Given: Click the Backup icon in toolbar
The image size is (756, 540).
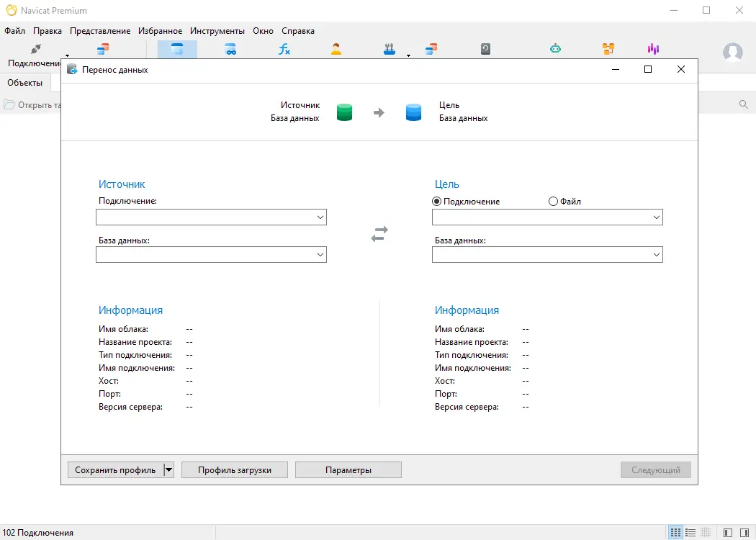Looking at the screenshot, I should pos(485,49).
